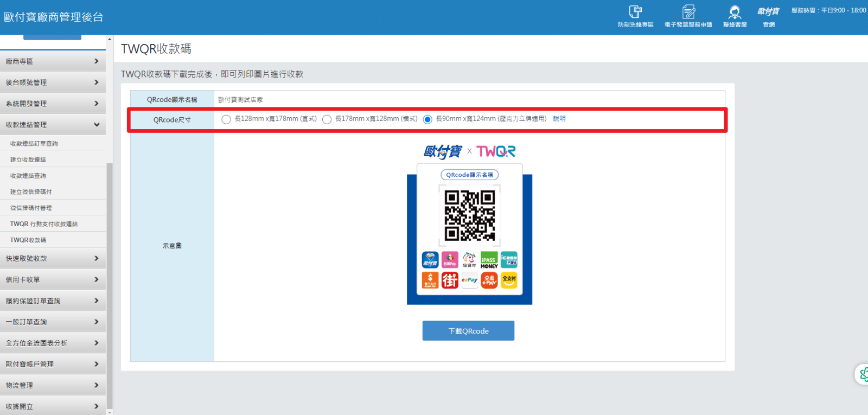868x415 pixels.
Task: Open the 電子發票服務申請 icon
Action: (688, 16)
